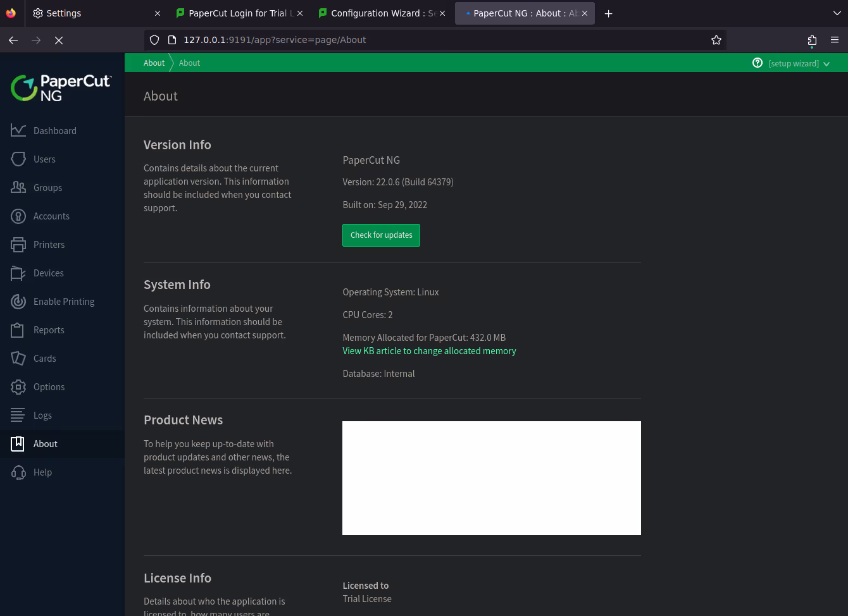Click Version: 22.0.6 (Build 64379) text

pos(398,182)
